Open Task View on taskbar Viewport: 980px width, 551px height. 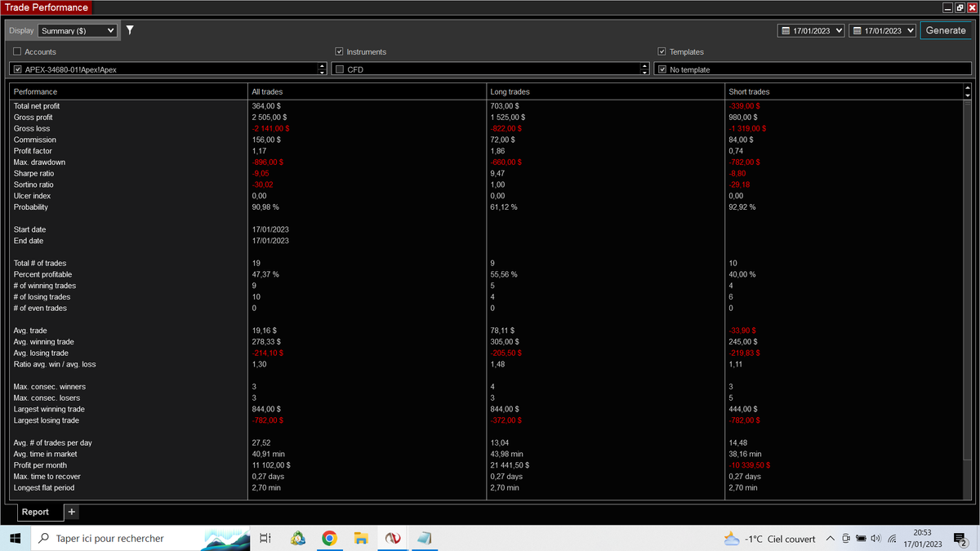(x=265, y=538)
